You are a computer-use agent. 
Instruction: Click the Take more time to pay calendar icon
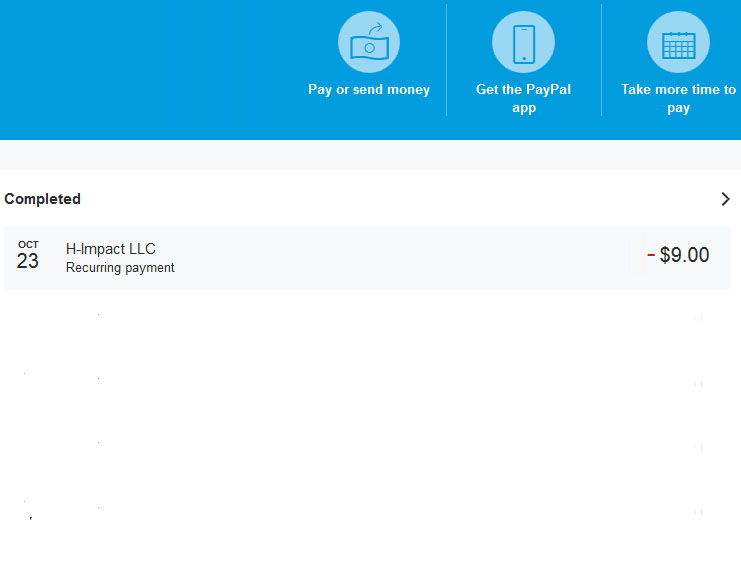tap(678, 42)
